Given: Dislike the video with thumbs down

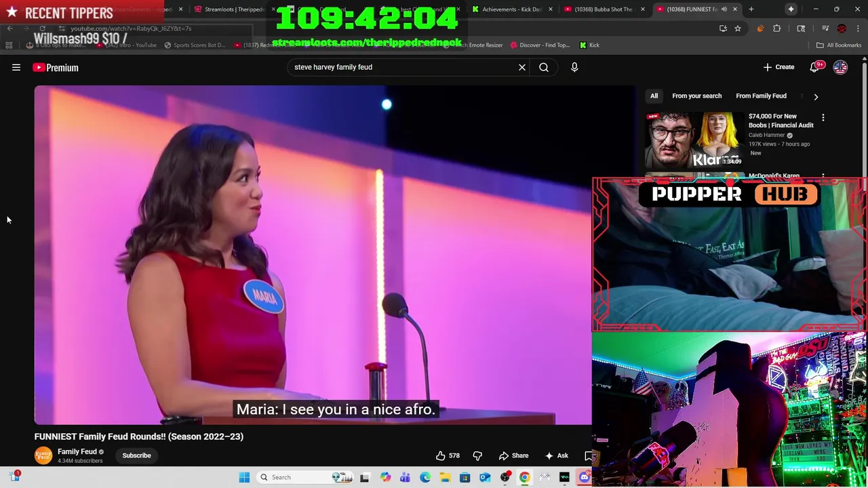Looking at the screenshot, I should (477, 455).
